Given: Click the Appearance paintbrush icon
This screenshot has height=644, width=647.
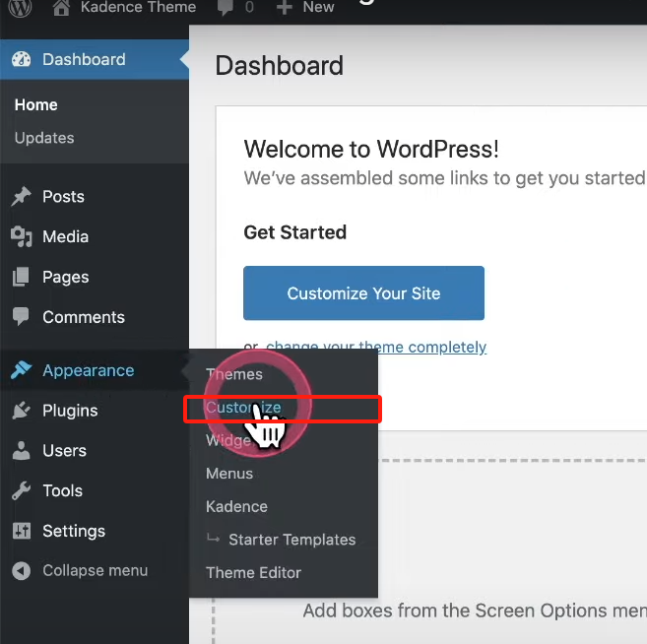Looking at the screenshot, I should [x=22, y=369].
